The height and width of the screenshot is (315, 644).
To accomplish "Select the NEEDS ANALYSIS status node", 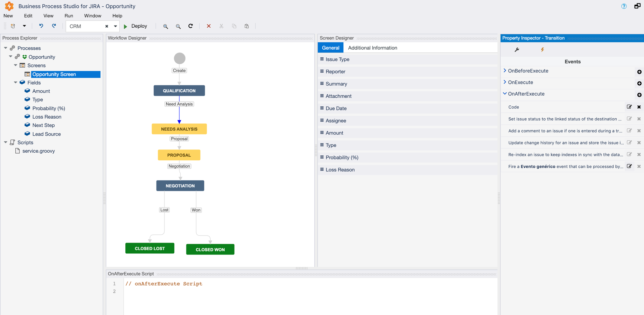I will (179, 129).
